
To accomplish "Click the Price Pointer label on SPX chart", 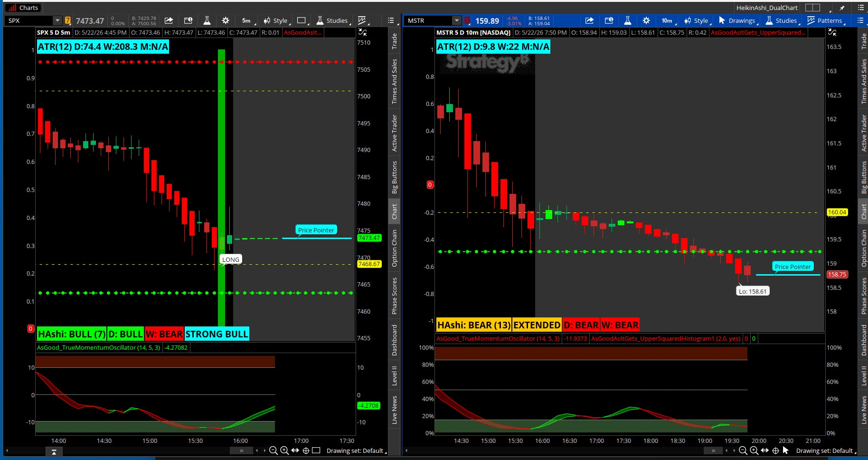I will (x=316, y=230).
